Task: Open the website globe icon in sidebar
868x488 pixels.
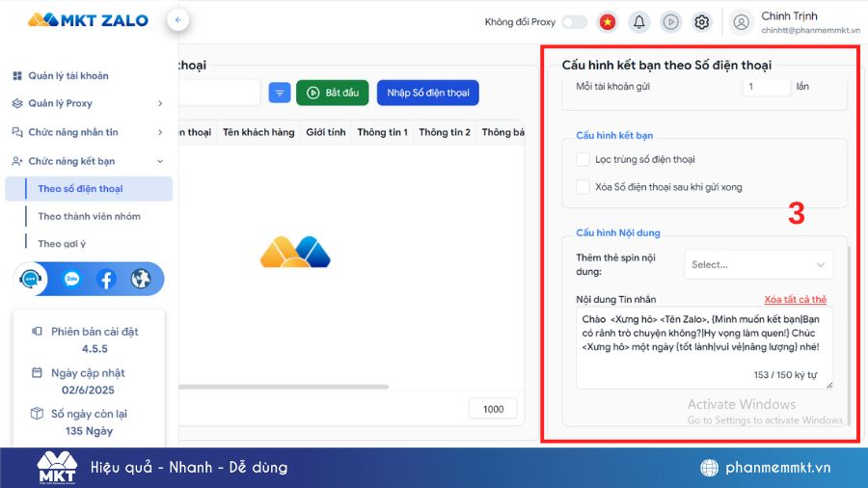Action: pos(141,279)
